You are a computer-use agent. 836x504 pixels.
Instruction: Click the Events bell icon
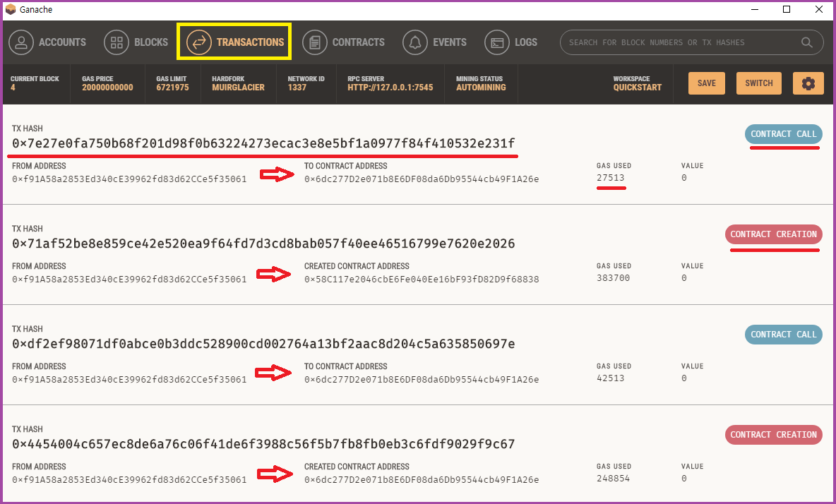point(415,42)
